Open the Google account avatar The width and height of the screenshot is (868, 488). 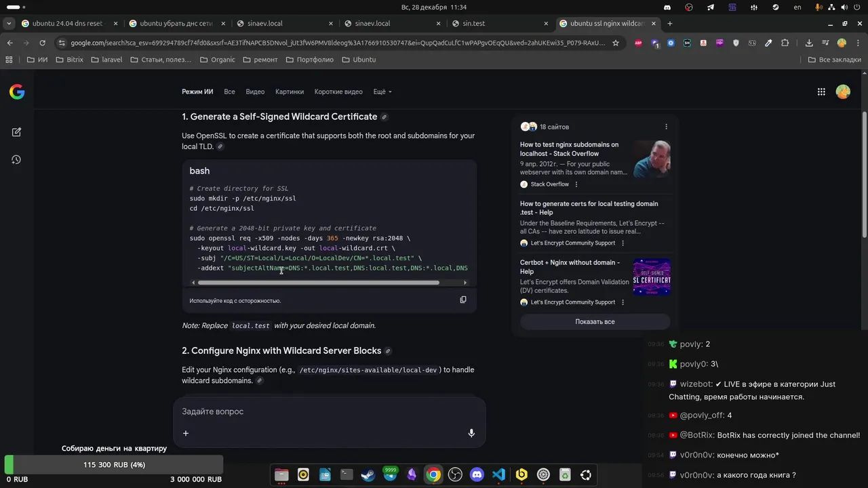point(843,91)
